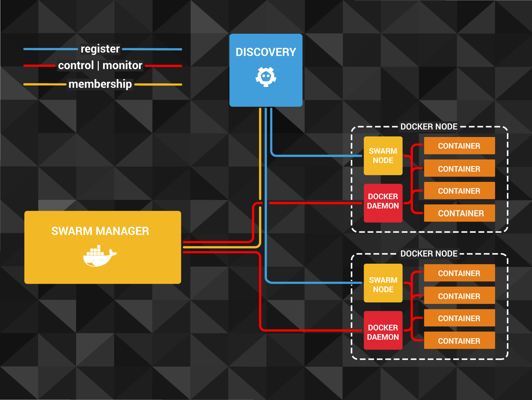Click the DISCOVERY title text

click(x=266, y=52)
